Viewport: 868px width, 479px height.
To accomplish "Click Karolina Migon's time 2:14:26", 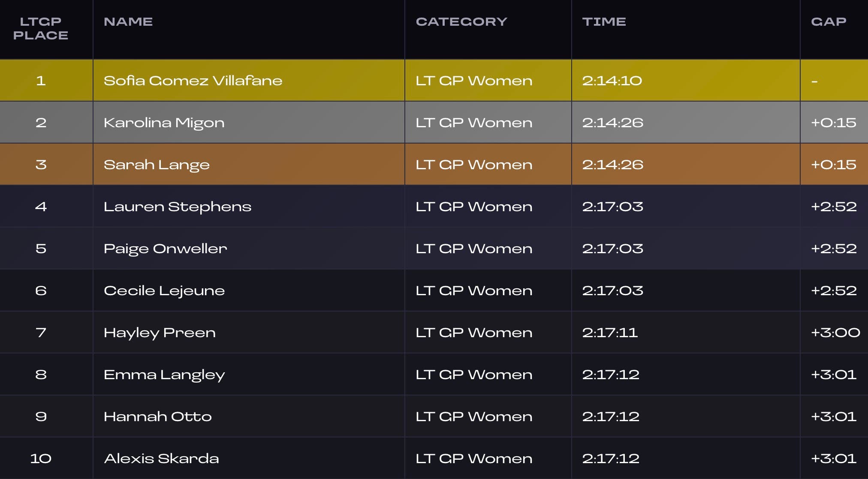I will 612,123.
